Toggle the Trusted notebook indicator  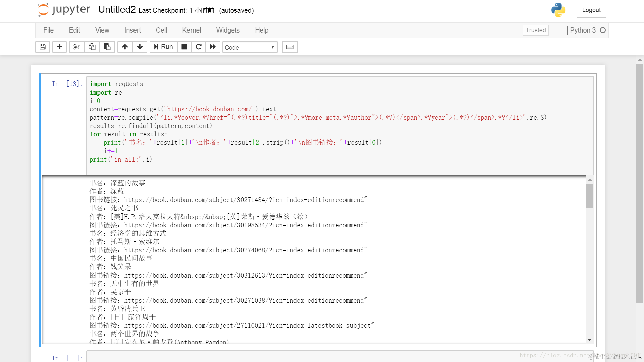coord(536,30)
